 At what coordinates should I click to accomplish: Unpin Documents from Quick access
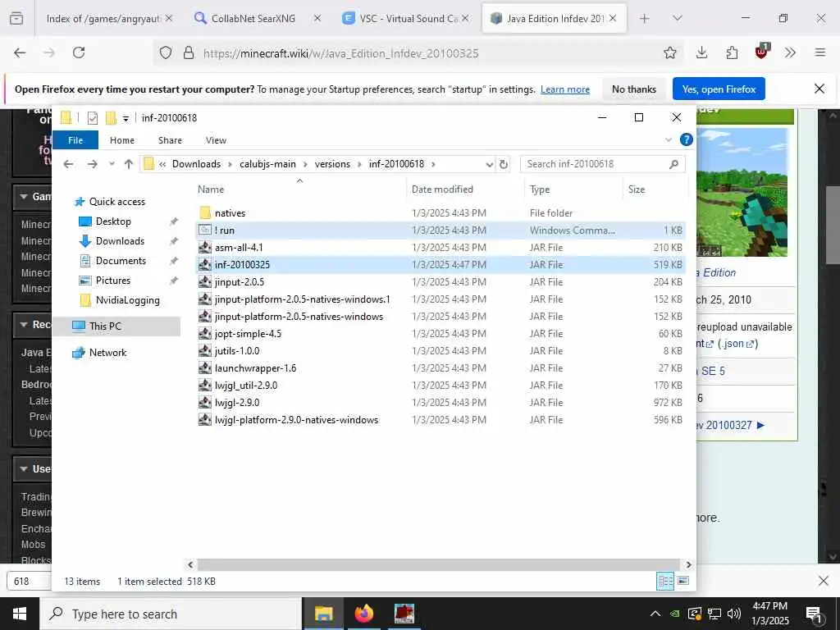(x=174, y=261)
